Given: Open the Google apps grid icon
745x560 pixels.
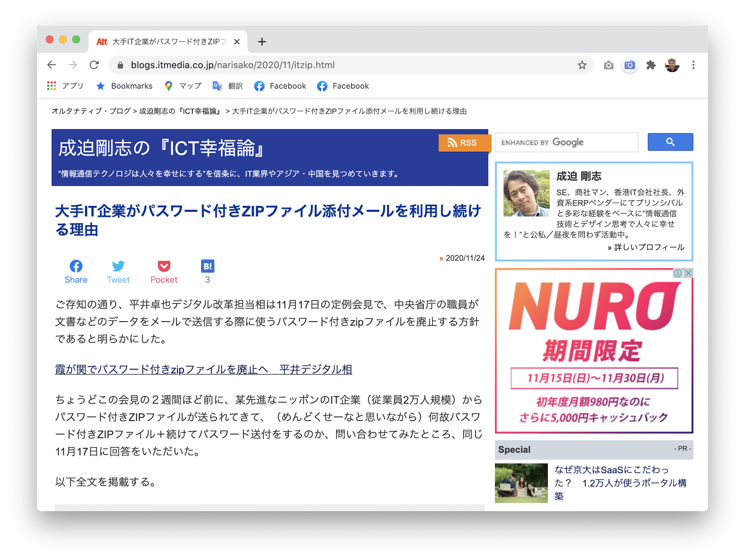Looking at the screenshot, I should tap(51, 86).
